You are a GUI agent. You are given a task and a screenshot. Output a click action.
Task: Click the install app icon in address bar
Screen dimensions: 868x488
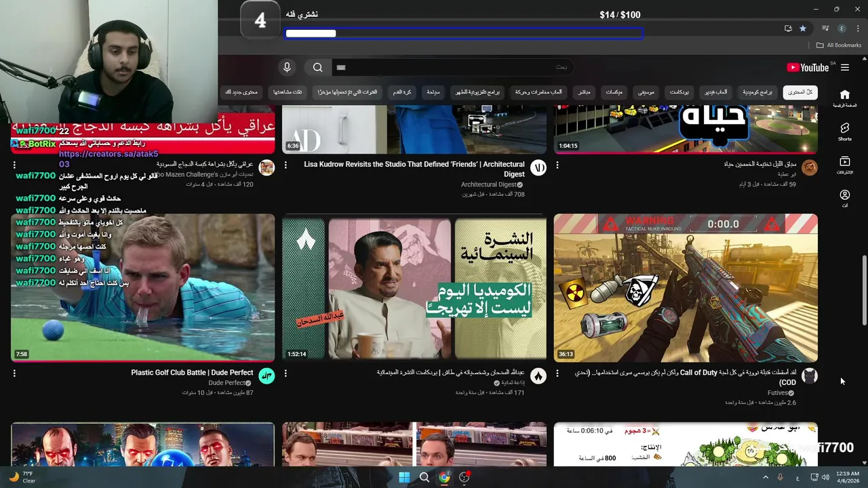[x=788, y=28]
